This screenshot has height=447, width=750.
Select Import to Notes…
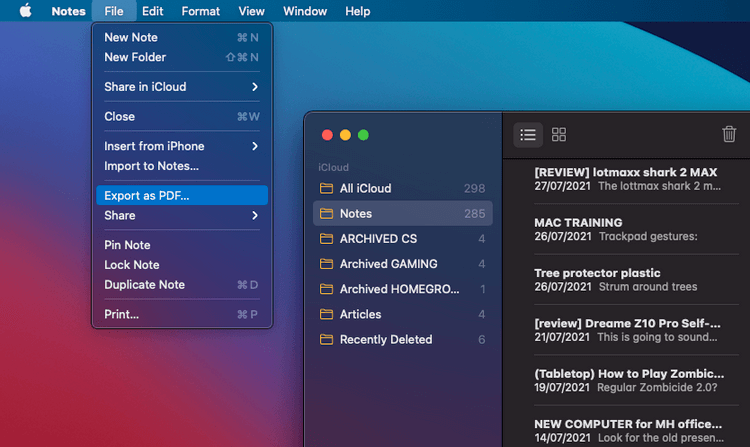182,166
